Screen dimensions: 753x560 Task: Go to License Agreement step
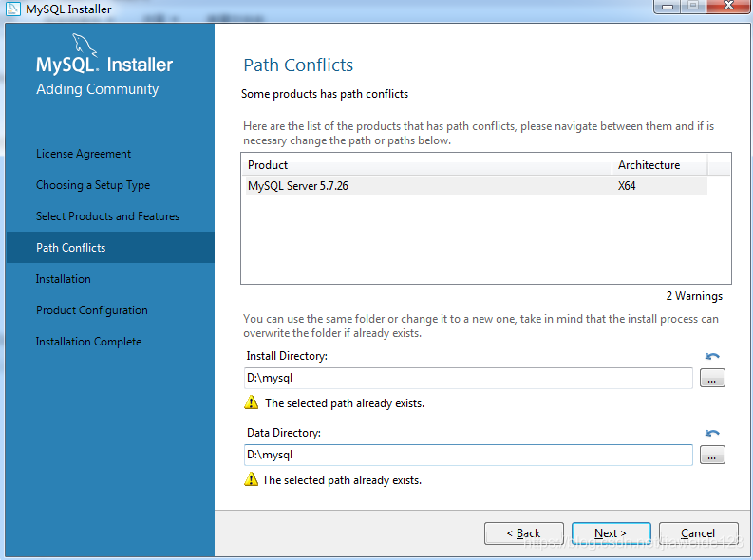tap(84, 154)
